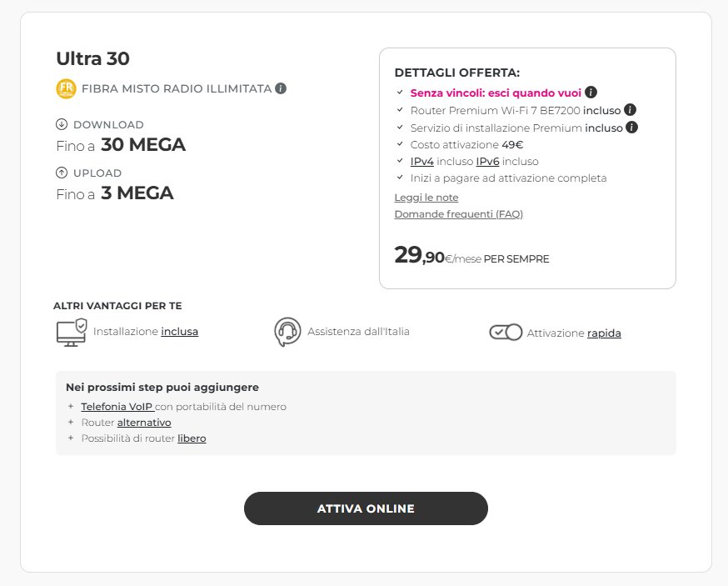Open info icon for Servizio di installazione Premium
The height and width of the screenshot is (586, 728).
[x=632, y=128]
